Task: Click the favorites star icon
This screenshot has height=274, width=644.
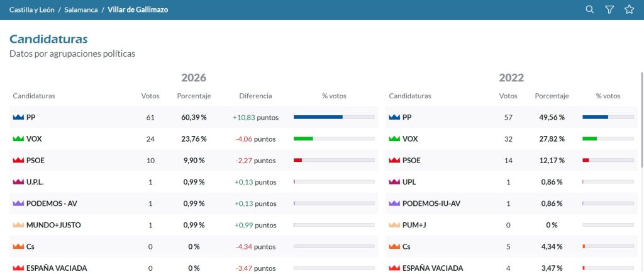Action: click(x=629, y=9)
